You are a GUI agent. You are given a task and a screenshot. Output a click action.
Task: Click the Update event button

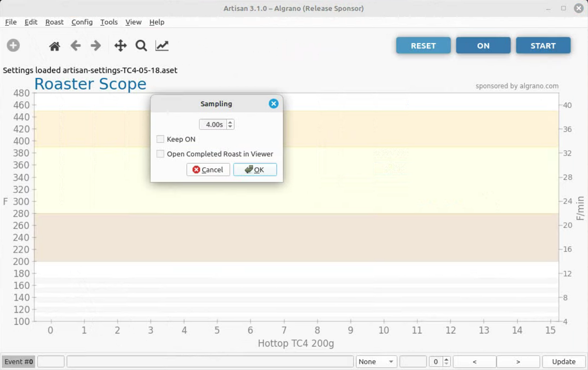(x=564, y=362)
